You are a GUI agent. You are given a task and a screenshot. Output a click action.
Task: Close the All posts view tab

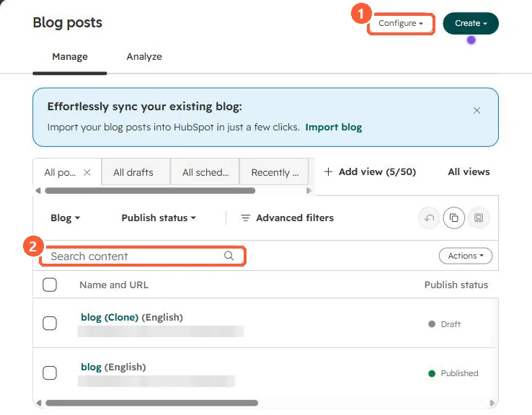click(x=87, y=173)
